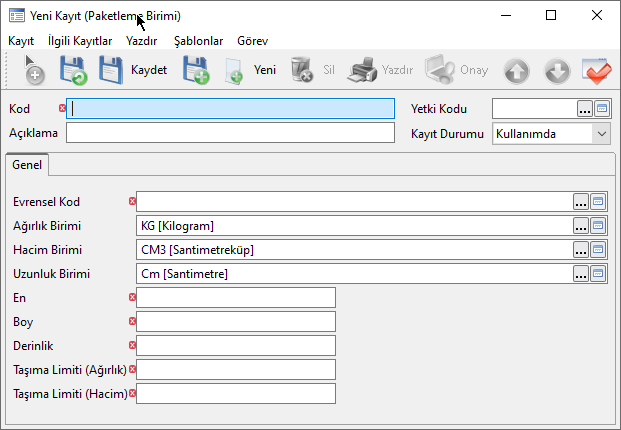Open the İlgili Kayıtlar menu
The image size is (621, 430).
[80, 41]
